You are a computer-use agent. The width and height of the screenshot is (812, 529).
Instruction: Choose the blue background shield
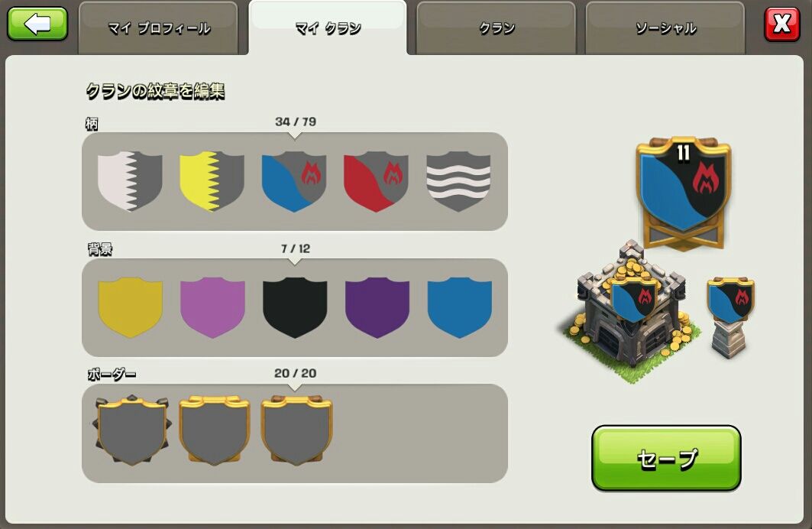tap(459, 308)
